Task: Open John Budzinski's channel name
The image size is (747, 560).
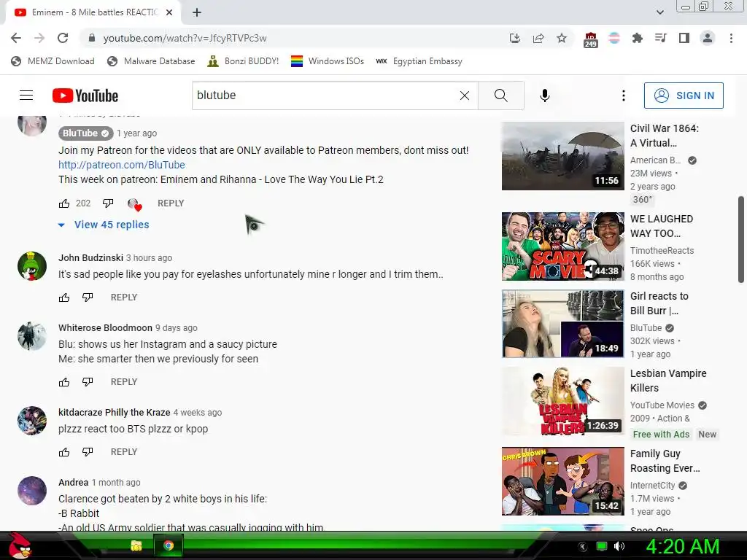Action: 90,257
